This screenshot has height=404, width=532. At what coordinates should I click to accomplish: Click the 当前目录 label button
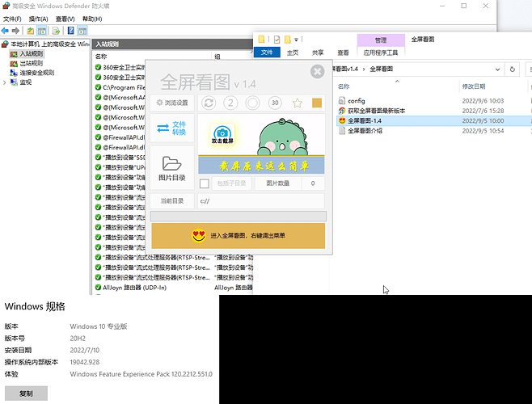[172, 201]
